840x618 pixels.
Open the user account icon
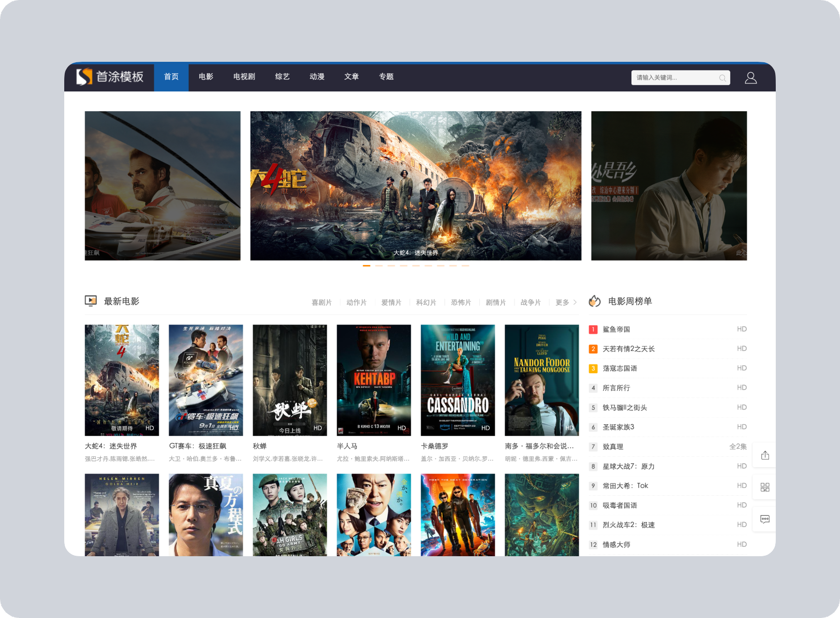(x=751, y=78)
